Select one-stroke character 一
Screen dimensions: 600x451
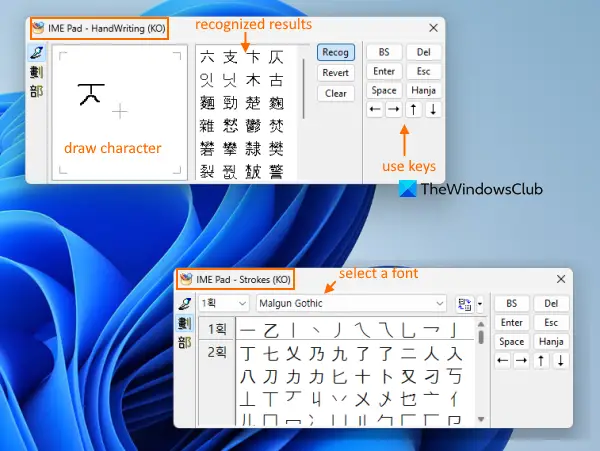pyautogui.click(x=248, y=330)
